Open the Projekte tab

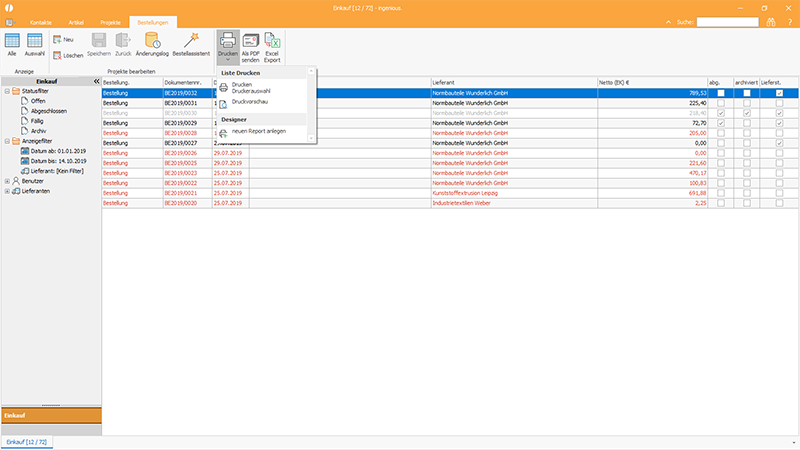(x=110, y=22)
